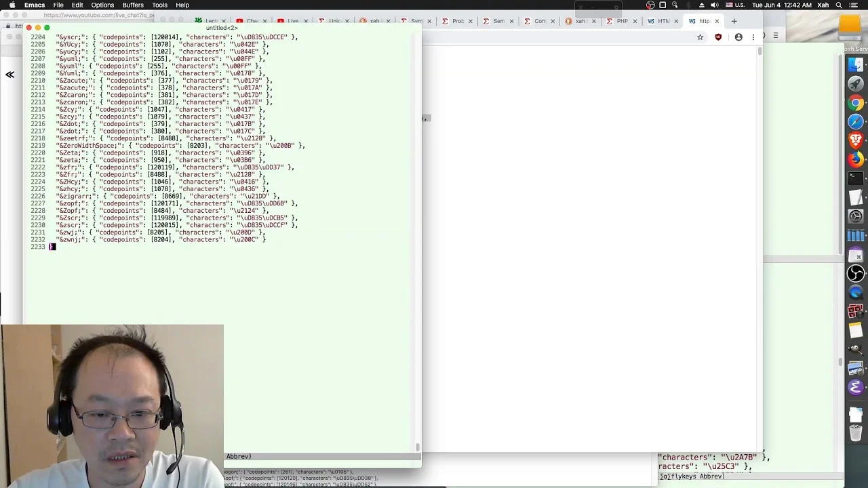Open Firefox from the Dock
The image size is (868, 488).
[x=856, y=160]
